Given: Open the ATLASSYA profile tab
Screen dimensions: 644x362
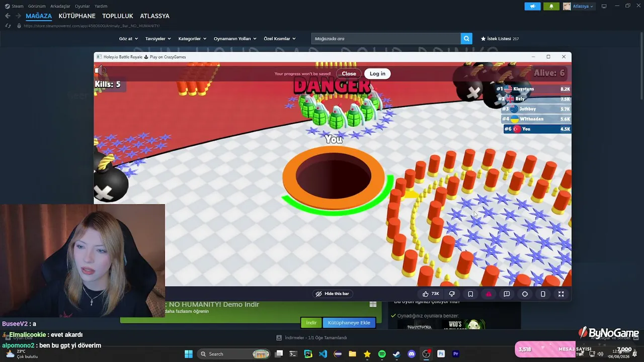Looking at the screenshot, I should 154,16.
